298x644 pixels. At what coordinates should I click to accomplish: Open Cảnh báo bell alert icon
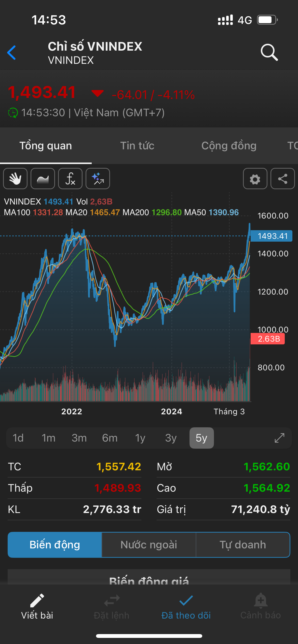[261, 600]
